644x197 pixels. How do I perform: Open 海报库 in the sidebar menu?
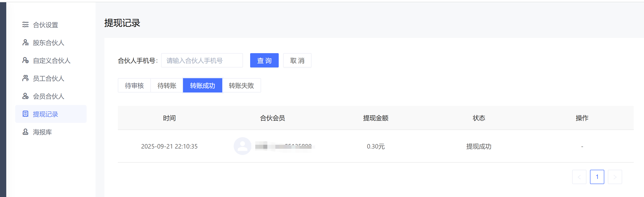[42, 132]
